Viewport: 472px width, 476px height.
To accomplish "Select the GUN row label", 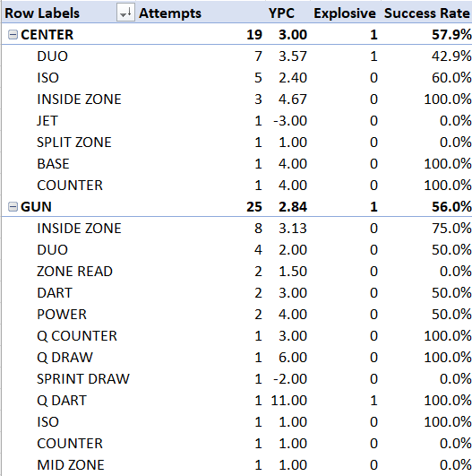I will coord(36,207).
